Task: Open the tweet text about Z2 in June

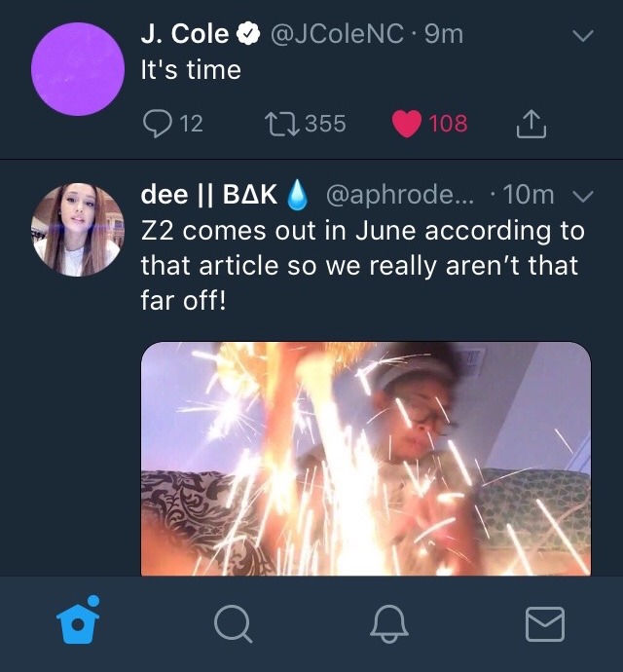Action: pos(360,265)
